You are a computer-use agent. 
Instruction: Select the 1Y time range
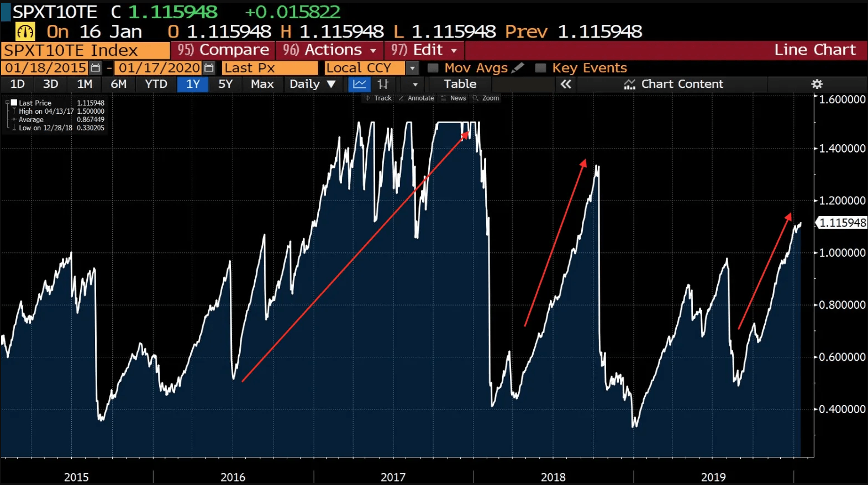(193, 84)
